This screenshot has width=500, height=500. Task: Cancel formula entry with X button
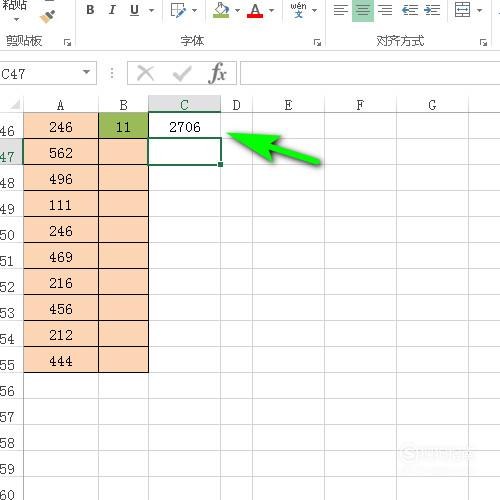pyautogui.click(x=146, y=73)
